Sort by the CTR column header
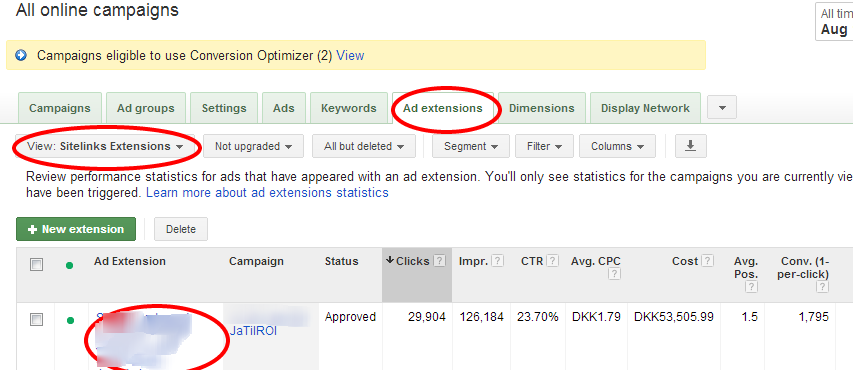 532,261
